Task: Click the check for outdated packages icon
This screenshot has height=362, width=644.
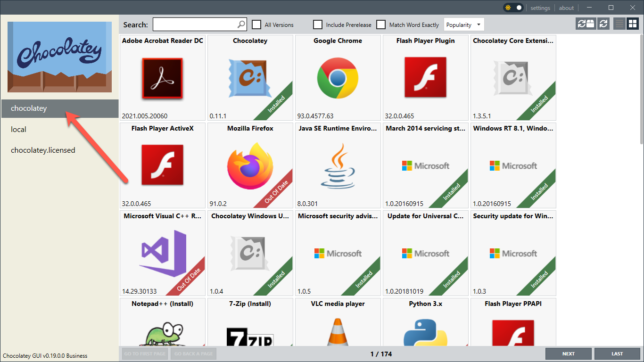Action: coord(586,24)
